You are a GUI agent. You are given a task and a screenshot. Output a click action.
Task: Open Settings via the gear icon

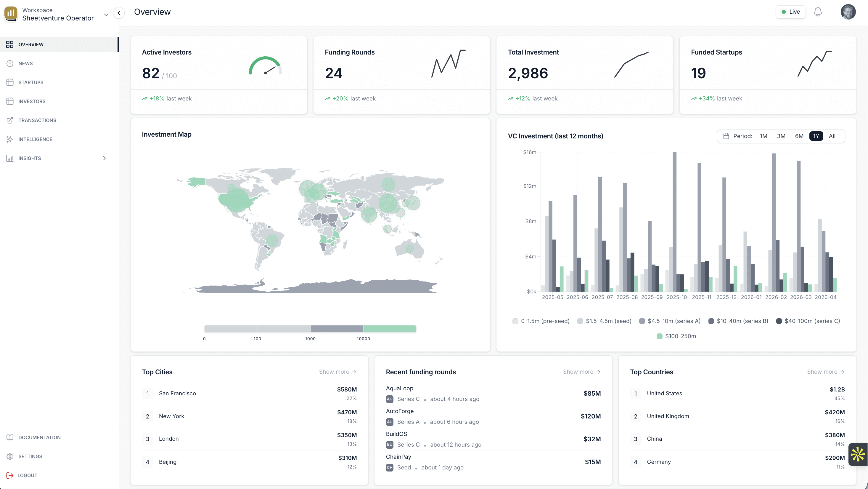[10, 456]
